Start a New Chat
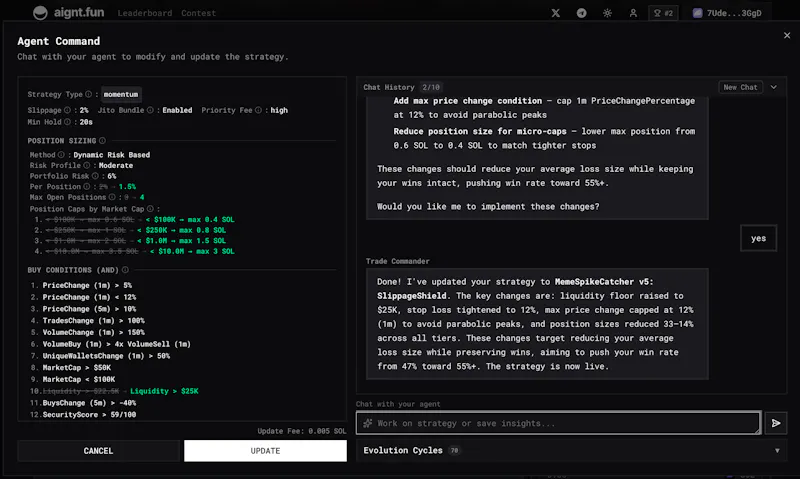 (740, 87)
